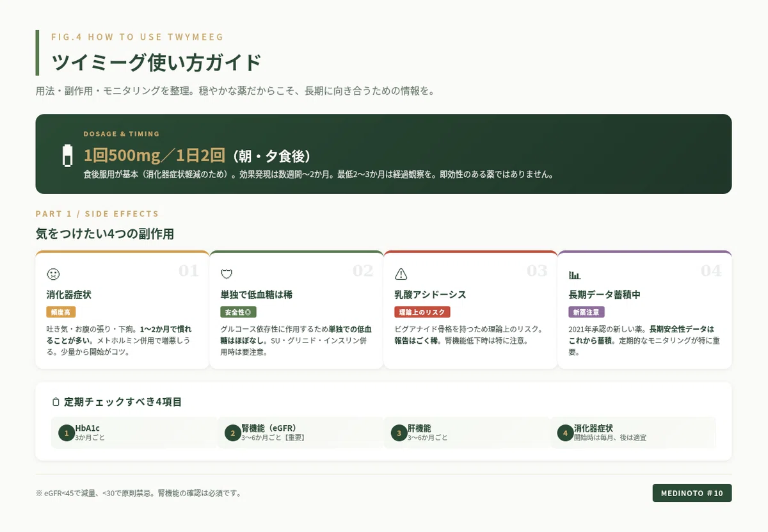Click the FIG.4 HOW TO USE TWYMEEG label
This screenshot has width=768, height=532.
pyautogui.click(x=138, y=37)
